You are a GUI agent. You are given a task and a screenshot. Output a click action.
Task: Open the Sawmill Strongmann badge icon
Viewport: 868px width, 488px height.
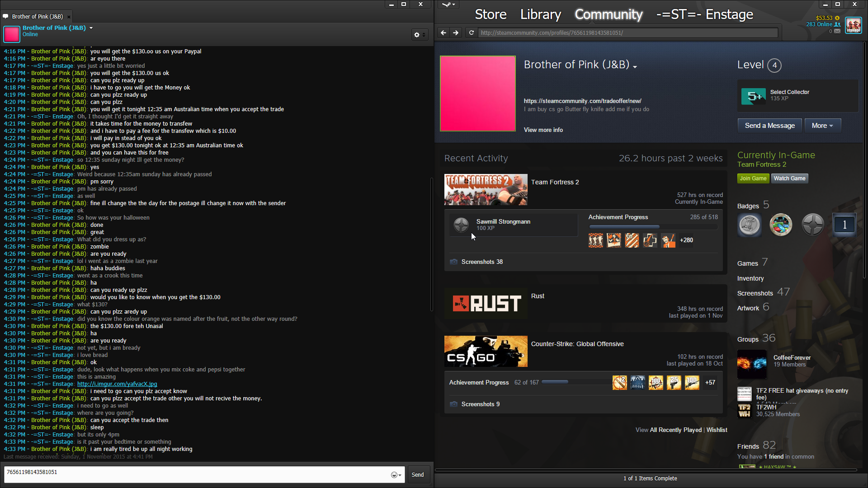tap(461, 225)
